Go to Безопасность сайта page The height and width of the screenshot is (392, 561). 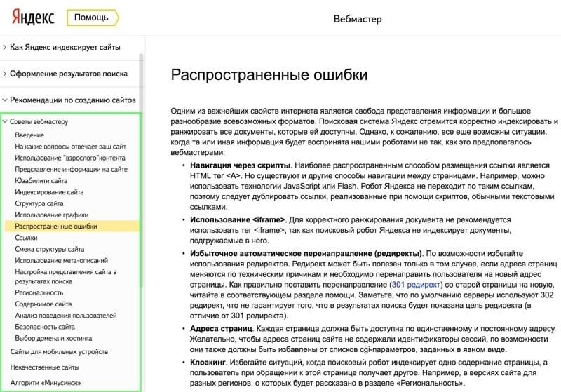(x=45, y=327)
